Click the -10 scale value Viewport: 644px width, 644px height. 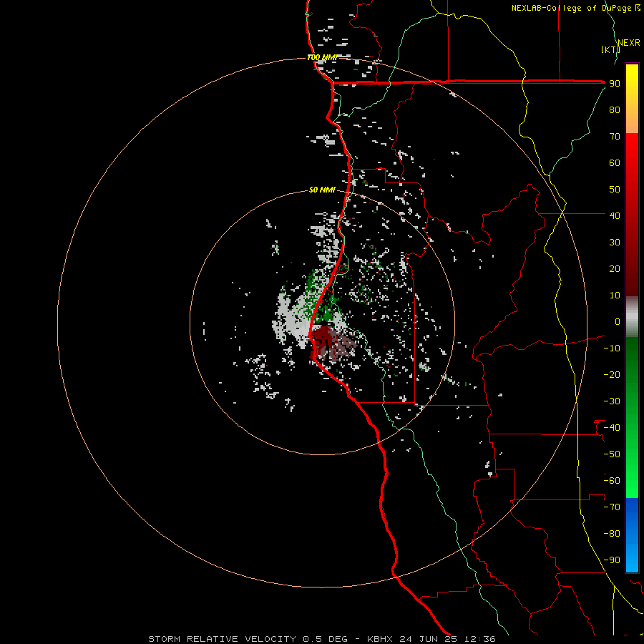point(612,348)
